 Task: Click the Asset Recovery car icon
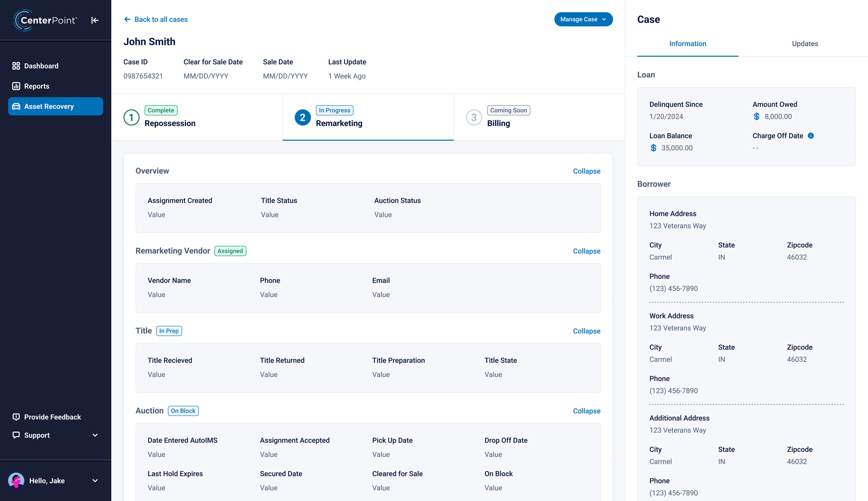pyautogui.click(x=16, y=106)
